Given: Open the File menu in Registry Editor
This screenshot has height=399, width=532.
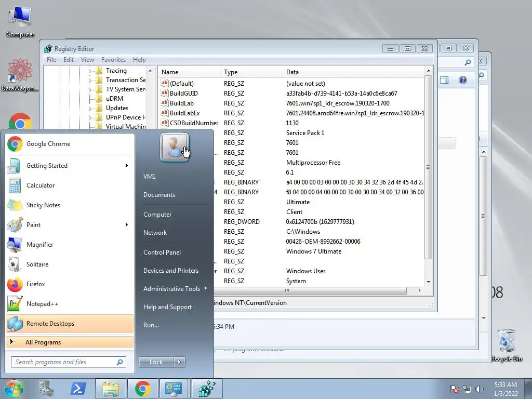Looking at the screenshot, I should click(51, 60).
